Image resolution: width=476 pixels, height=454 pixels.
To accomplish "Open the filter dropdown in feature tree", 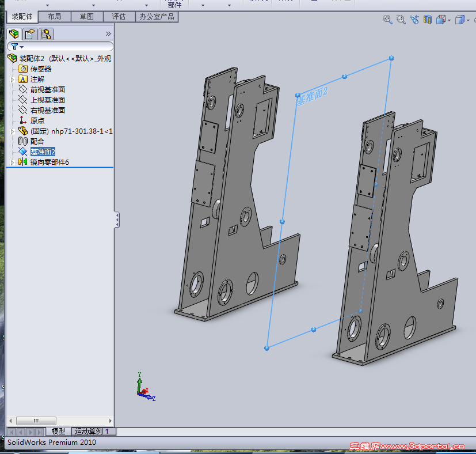I will 17,46.
